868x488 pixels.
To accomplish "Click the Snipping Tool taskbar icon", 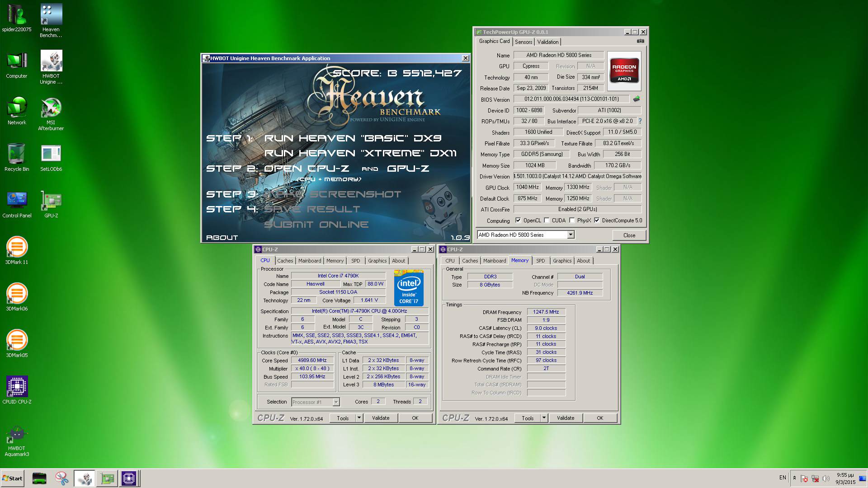I will point(62,479).
